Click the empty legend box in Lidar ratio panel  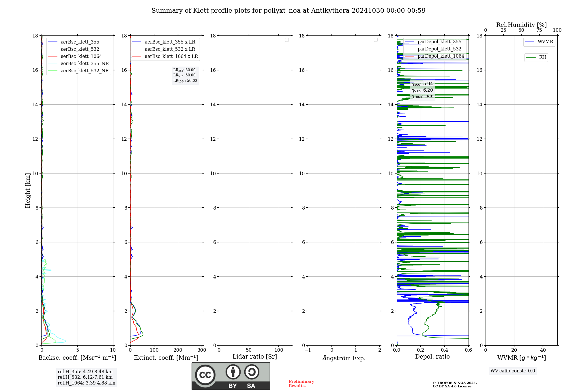[x=287, y=40]
